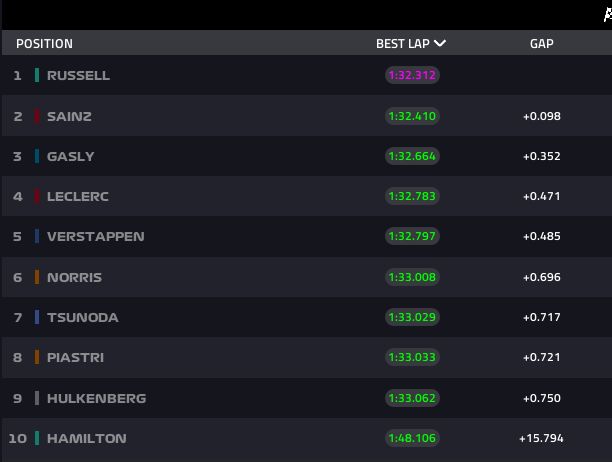Click Norris's 1:33.008 lap time badge
Image resolution: width=612 pixels, height=462 pixels.
412,277
